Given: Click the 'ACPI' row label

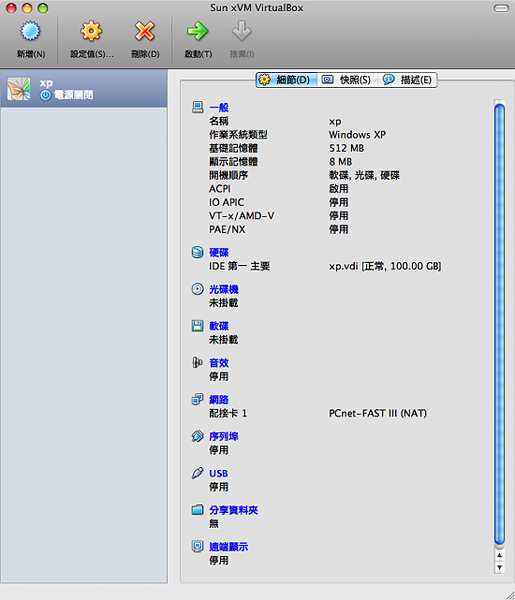Looking at the screenshot, I should tap(220, 189).
